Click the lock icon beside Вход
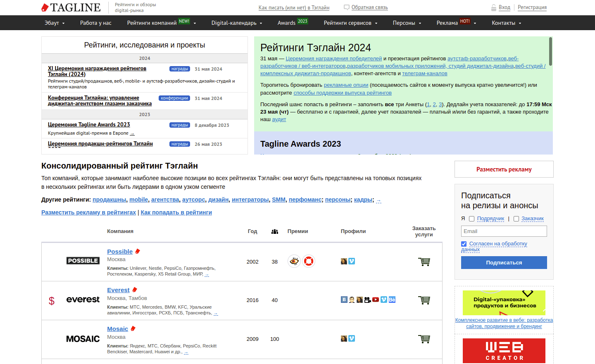 (x=494, y=7)
